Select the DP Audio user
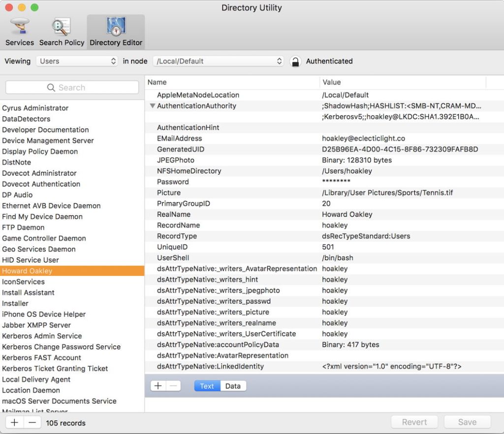 click(x=72, y=195)
